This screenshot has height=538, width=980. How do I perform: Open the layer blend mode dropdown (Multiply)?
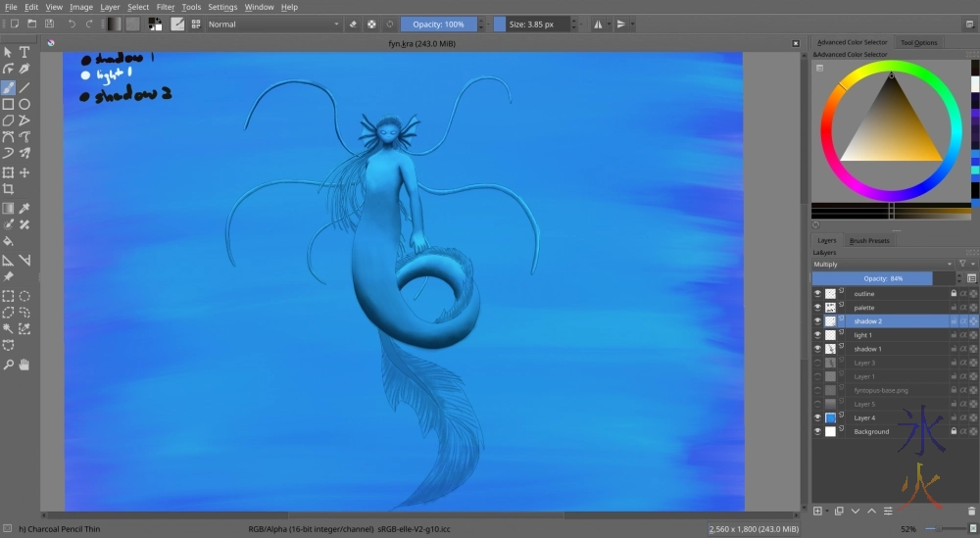click(x=881, y=264)
